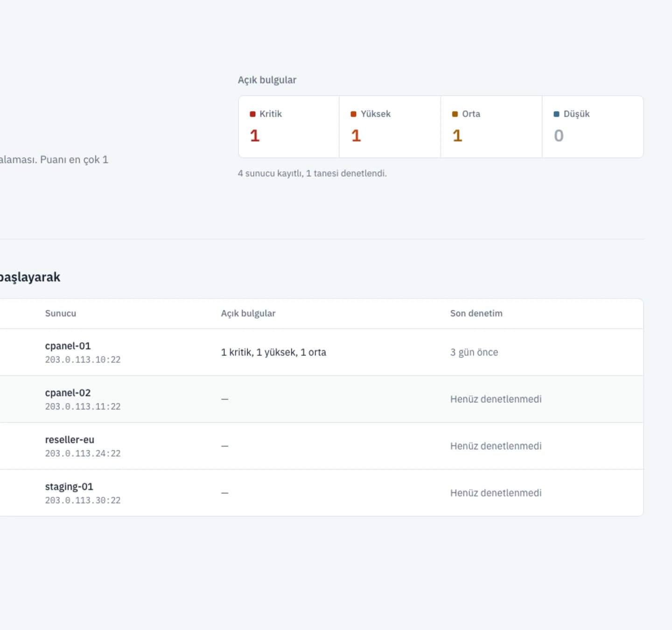
Task: Sort by the Sunucu column header
Action: click(61, 314)
